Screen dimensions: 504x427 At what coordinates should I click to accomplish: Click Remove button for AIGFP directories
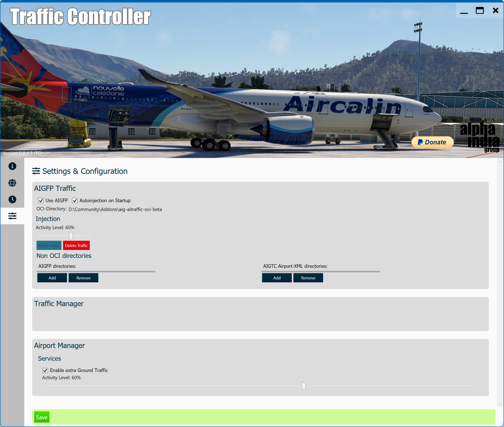pyautogui.click(x=83, y=278)
